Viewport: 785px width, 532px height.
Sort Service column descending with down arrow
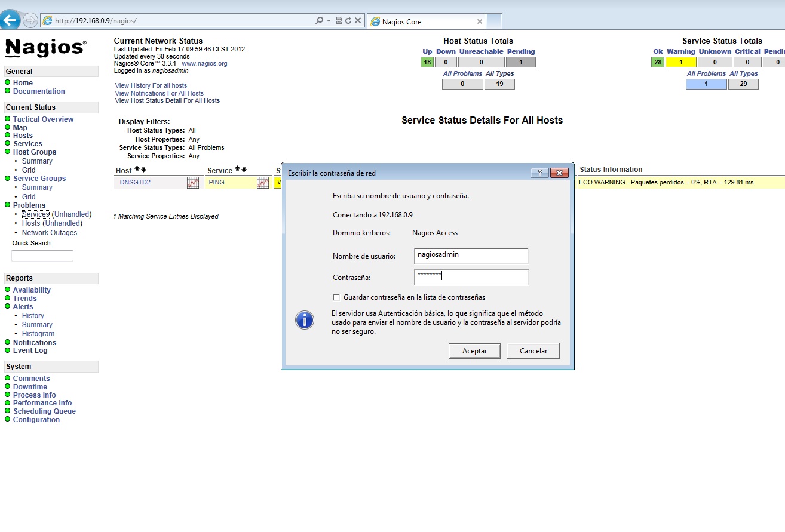tap(244, 170)
